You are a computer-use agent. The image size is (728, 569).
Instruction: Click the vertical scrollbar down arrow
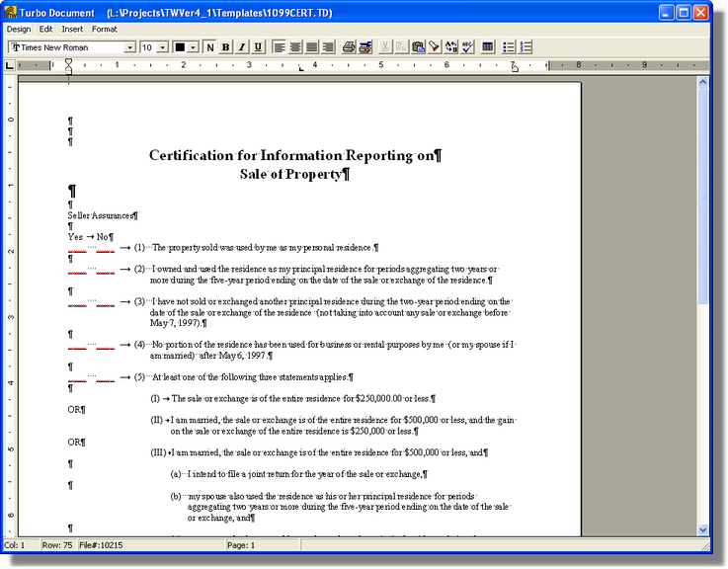[703, 528]
